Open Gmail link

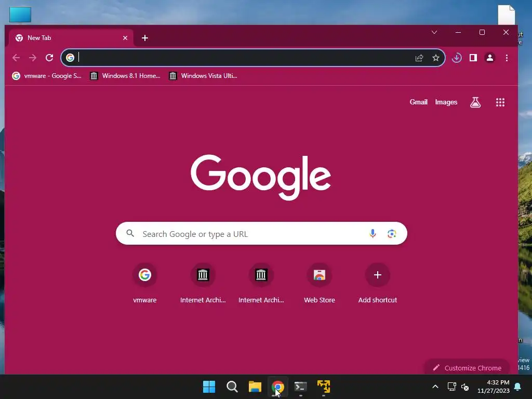418,102
